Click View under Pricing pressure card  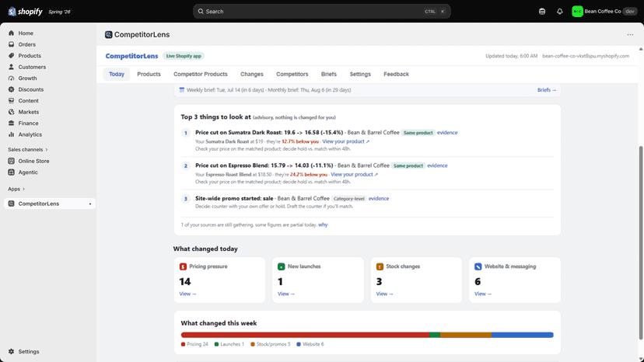tap(187, 294)
